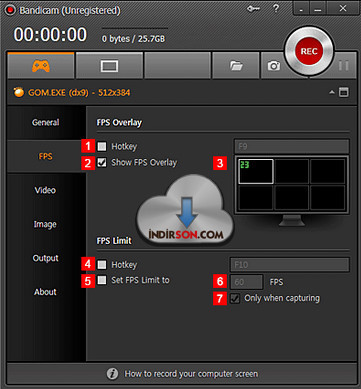Click the window mode icon beside GOM.EXE
Screen dimensions: 361x389
(x=344, y=92)
